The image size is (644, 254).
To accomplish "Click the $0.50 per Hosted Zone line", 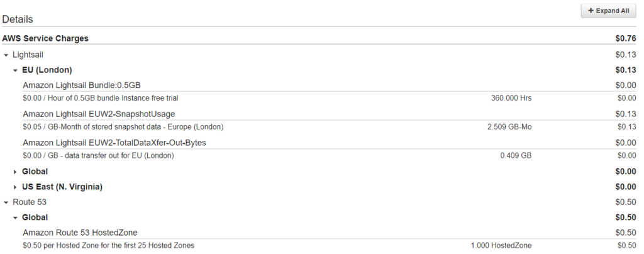I will click(108, 245).
